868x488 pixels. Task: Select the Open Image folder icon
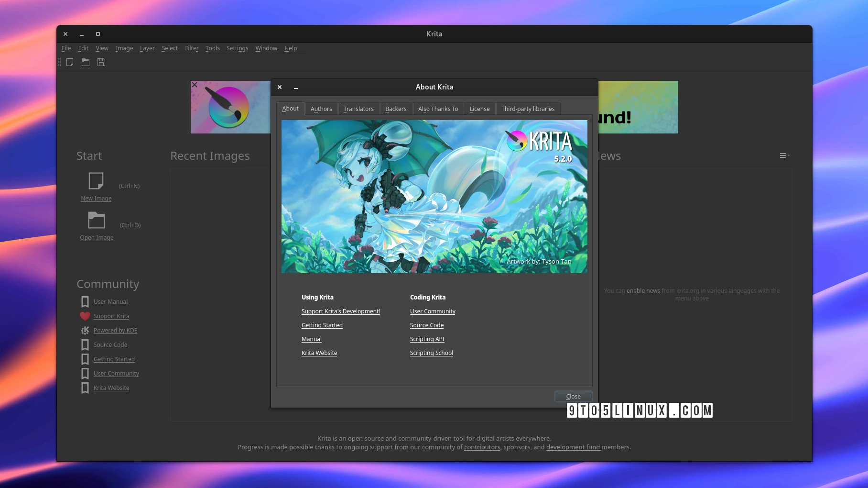point(96,220)
